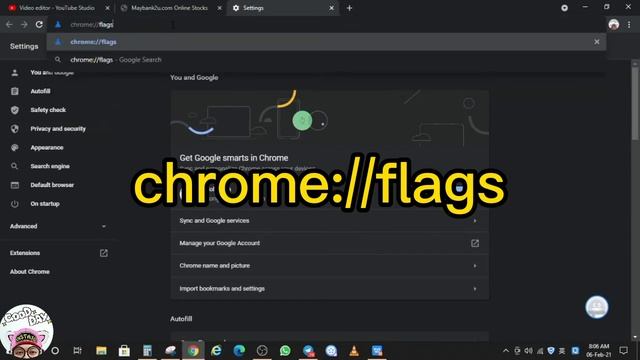Viewport: 640px width, 360px height.
Task: Open WhatsApp from the taskbar
Action: click(x=285, y=351)
